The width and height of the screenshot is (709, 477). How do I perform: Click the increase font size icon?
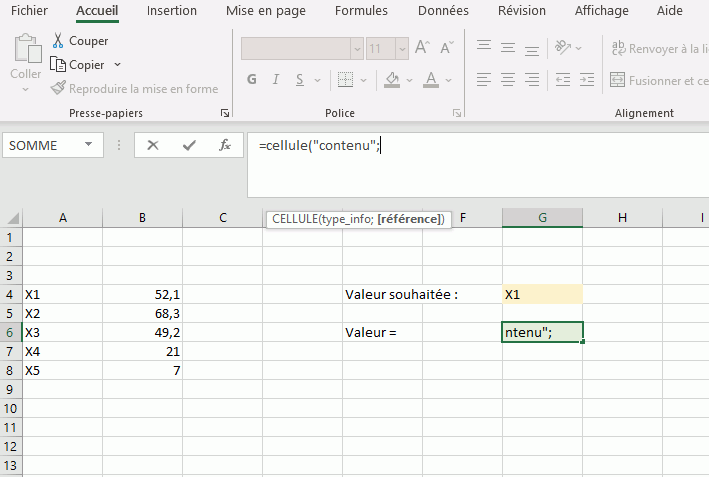pos(422,48)
